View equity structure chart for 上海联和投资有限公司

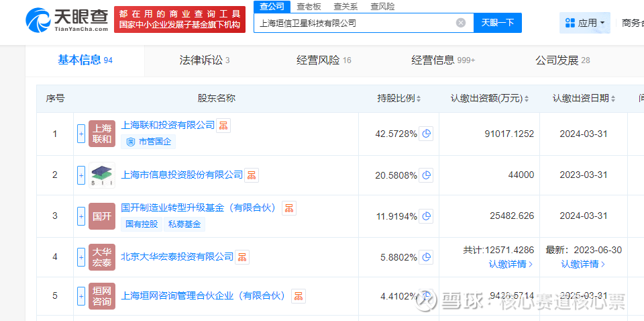223,126
